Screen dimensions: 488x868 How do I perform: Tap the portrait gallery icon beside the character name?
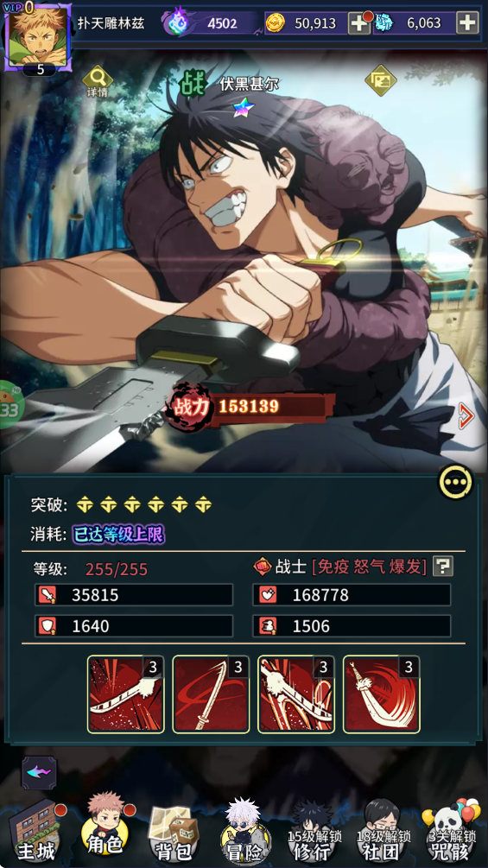tap(381, 81)
